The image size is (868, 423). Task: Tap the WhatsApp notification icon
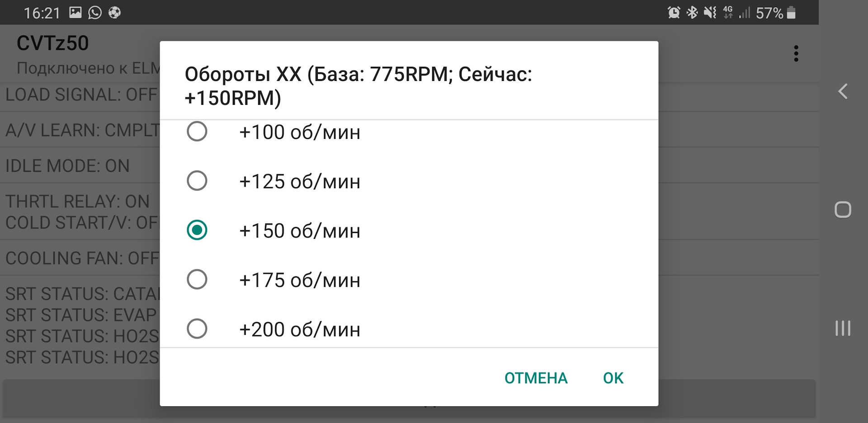tap(95, 12)
